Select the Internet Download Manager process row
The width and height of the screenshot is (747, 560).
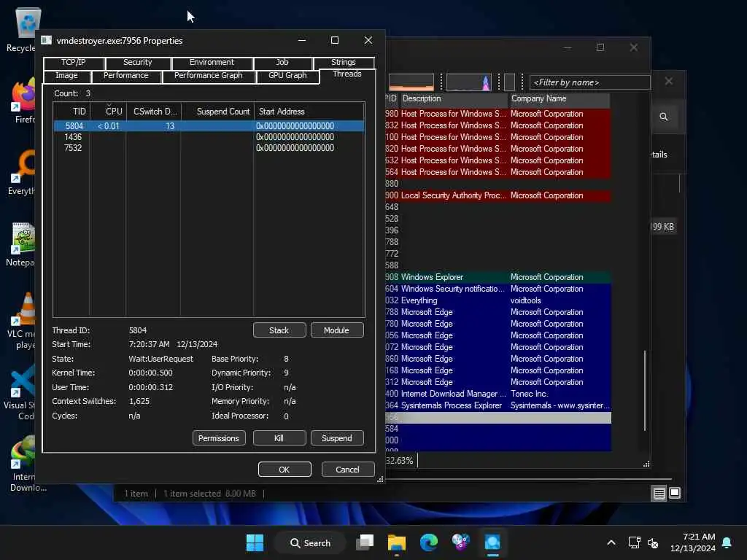[x=498, y=394]
